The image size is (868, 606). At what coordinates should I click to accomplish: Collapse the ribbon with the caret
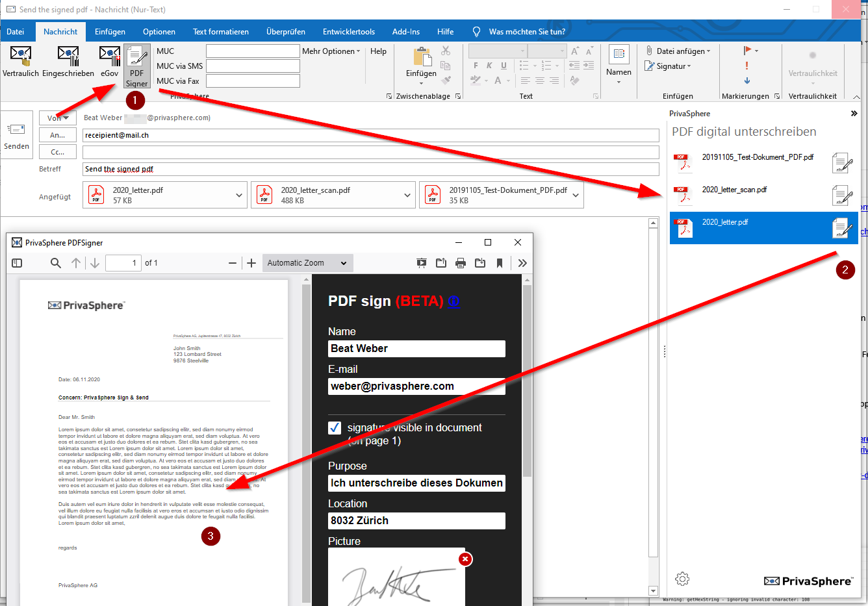click(856, 97)
